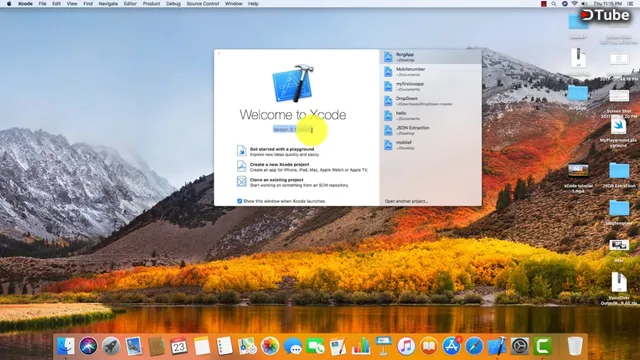Open the Xcode menu
The width and height of the screenshot is (640, 360).
(x=25, y=4)
